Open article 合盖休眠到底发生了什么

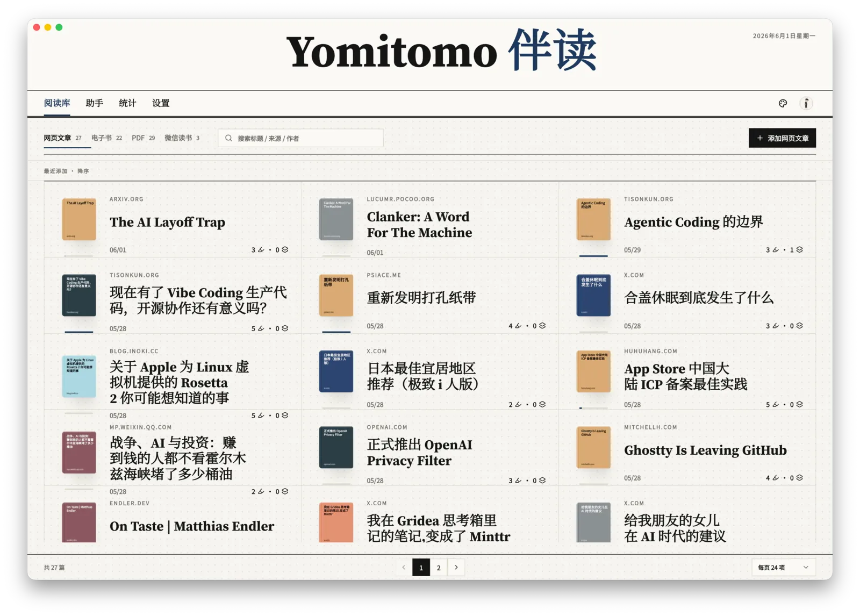point(699,298)
